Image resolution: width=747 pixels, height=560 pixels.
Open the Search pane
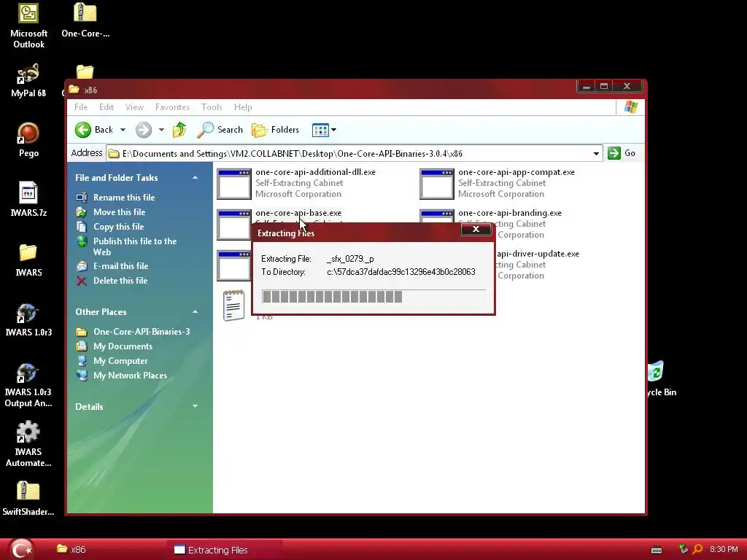[220, 130]
